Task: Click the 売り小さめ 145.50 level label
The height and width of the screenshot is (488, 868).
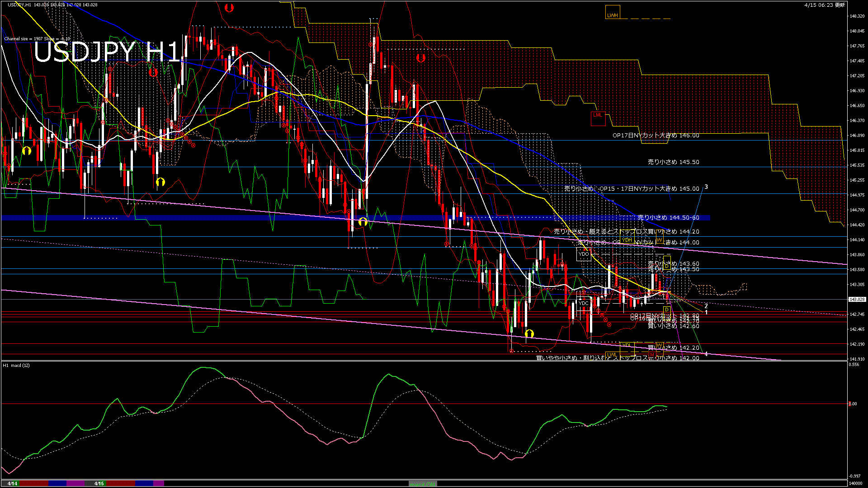Action: click(673, 162)
